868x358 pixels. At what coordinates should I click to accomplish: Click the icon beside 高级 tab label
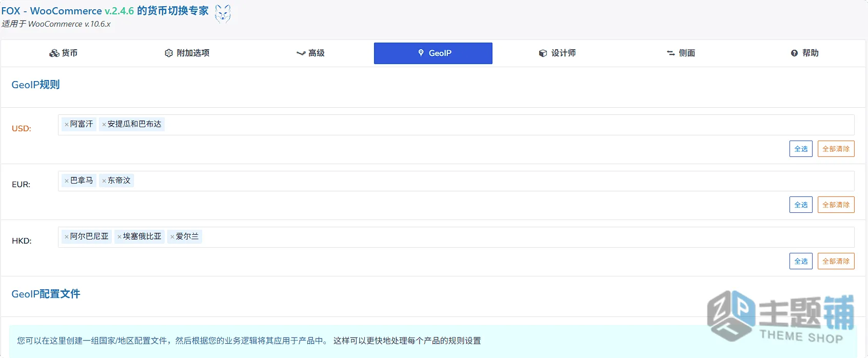(x=301, y=53)
